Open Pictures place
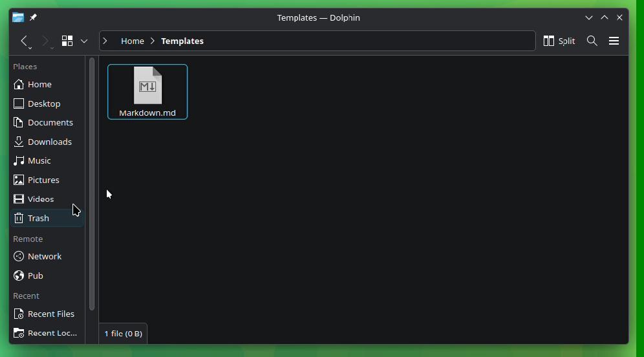 pos(47,180)
